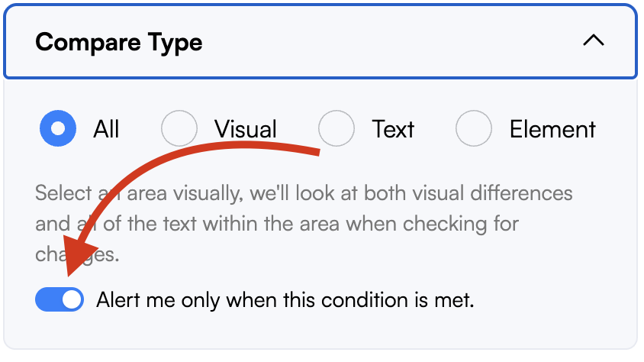Select the All radio button

58,129
